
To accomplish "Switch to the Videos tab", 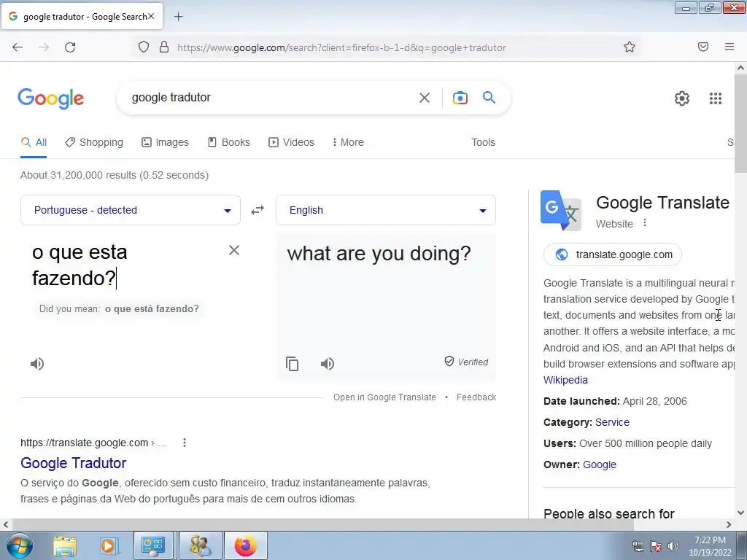I will click(x=292, y=142).
